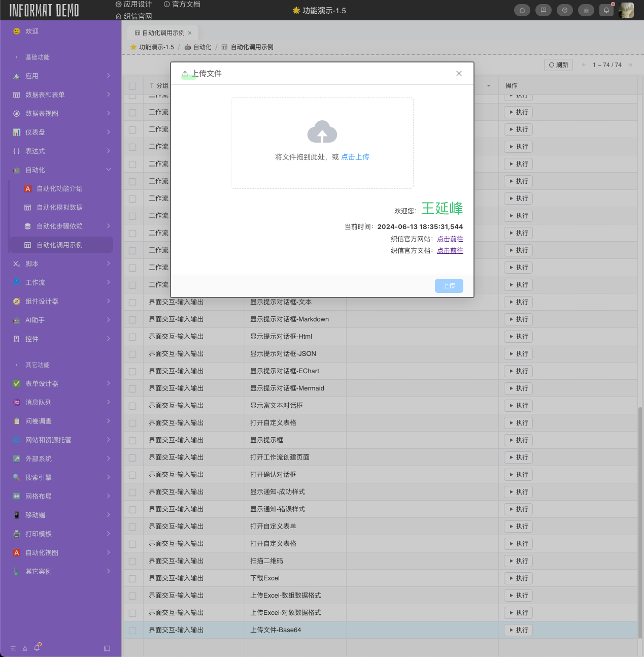Expand the 数据表和表单 sidebar menu
644x657 pixels.
(61, 95)
